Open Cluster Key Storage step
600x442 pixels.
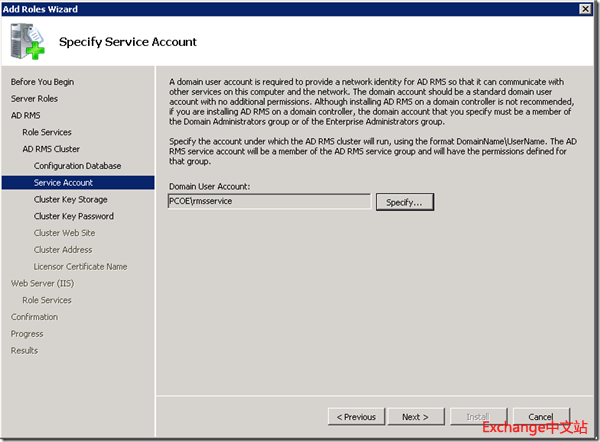coord(70,200)
